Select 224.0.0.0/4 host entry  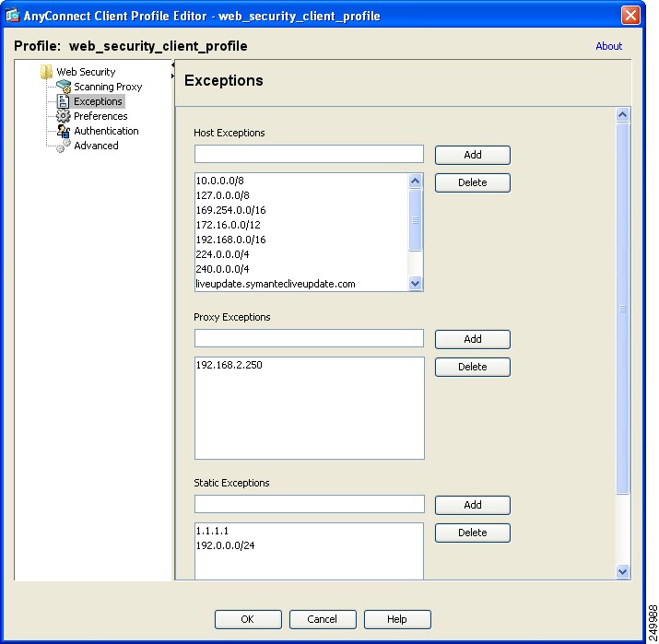(301, 254)
